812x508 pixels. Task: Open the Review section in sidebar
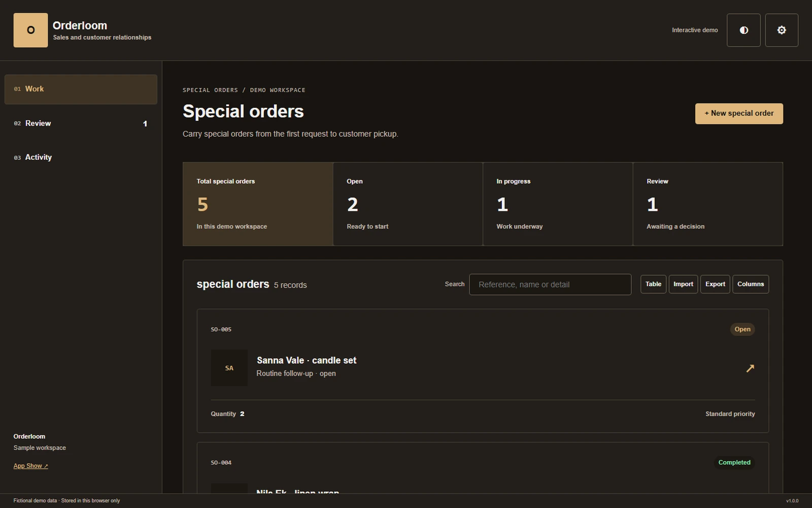click(x=81, y=123)
